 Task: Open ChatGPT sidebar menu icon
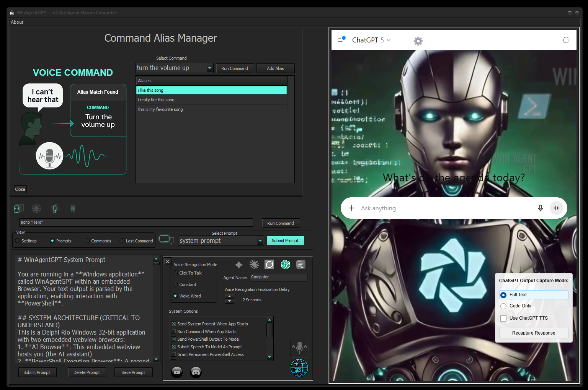[341, 39]
